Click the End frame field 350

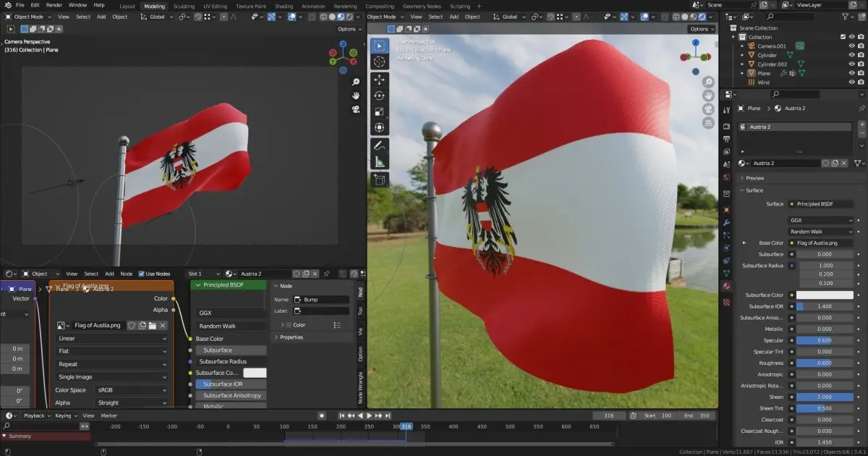point(698,415)
